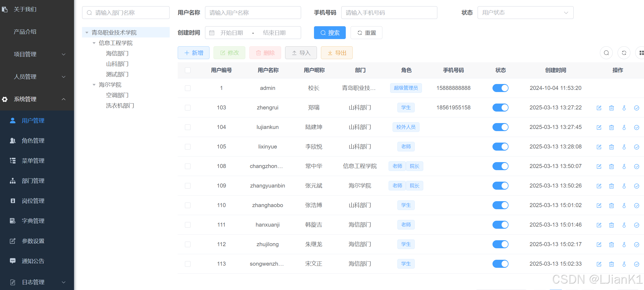Open 角色管理 in sidebar

pos(33,141)
